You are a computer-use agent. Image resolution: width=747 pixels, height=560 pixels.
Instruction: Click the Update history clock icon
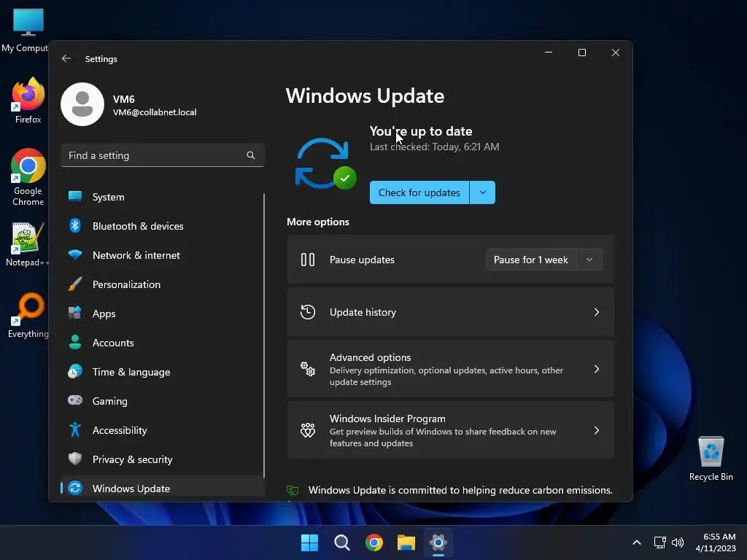(x=308, y=312)
